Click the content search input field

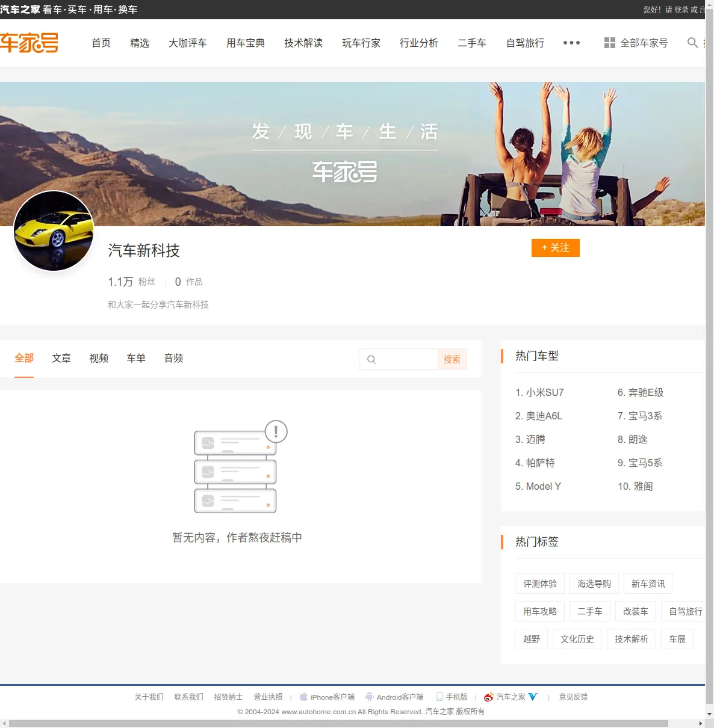pos(399,359)
